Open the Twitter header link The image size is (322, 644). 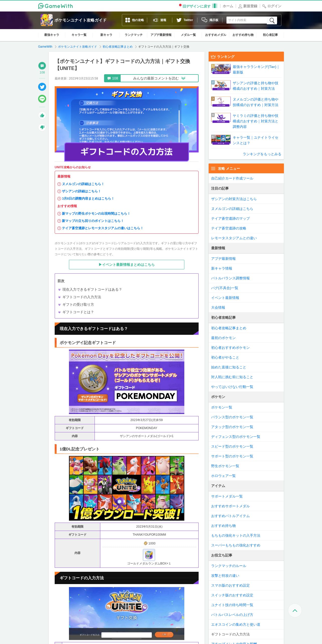click(x=185, y=20)
